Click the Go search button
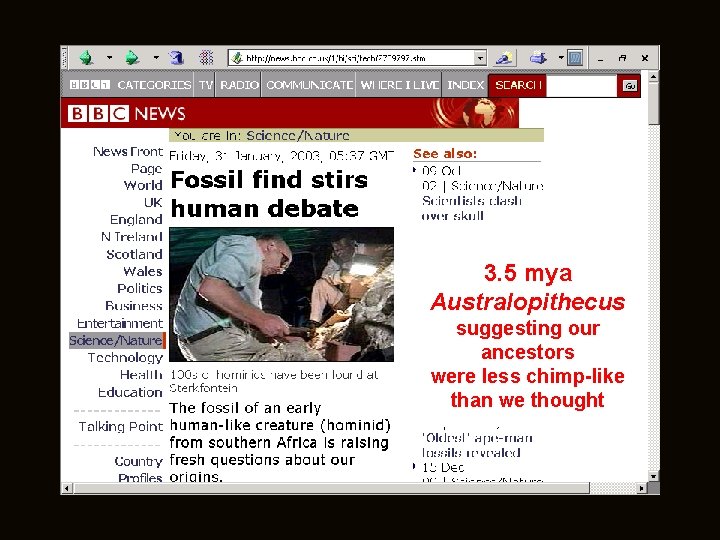The width and height of the screenshot is (720, 540). 630,86
